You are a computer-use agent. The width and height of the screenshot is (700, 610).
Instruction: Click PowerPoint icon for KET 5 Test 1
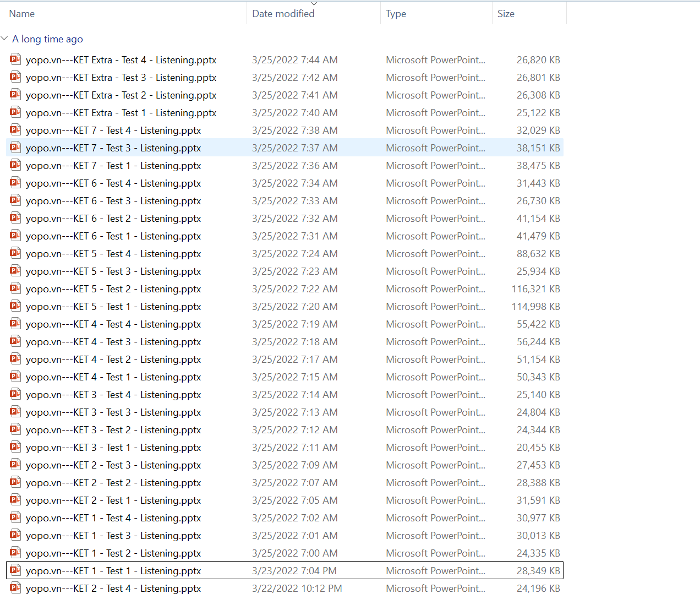pyautogui.click(x=15, y=306)
